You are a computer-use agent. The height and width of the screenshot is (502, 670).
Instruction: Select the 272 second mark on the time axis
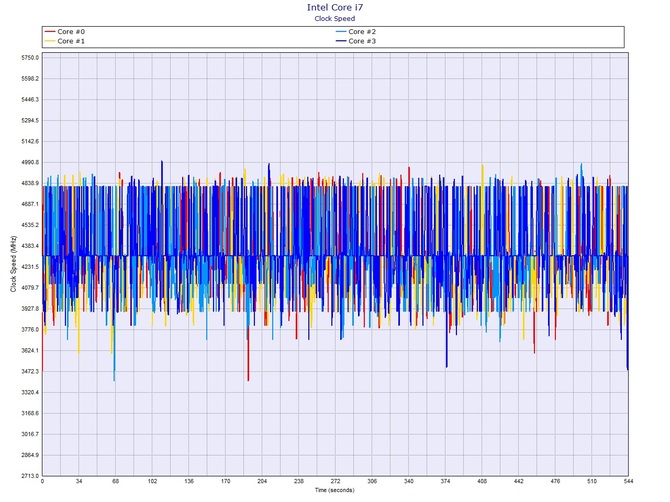pos(335,483)
